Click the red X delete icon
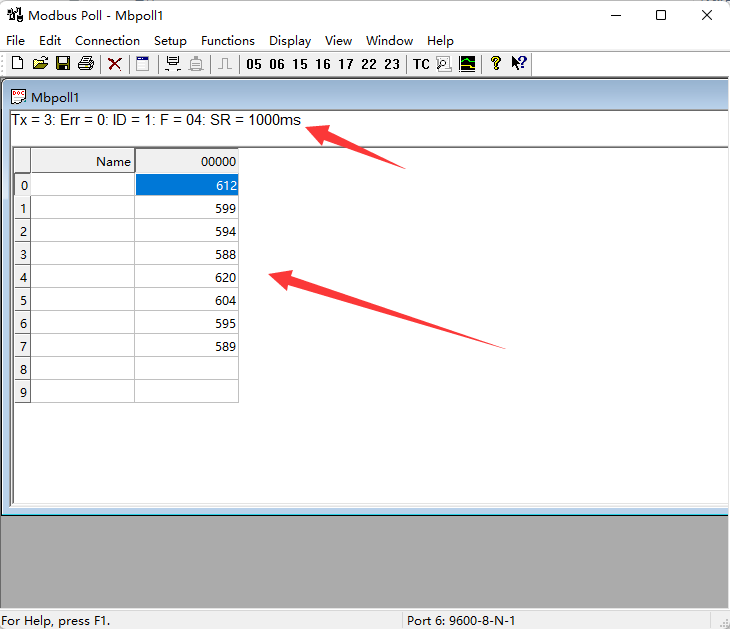Screen dimensions: 730x629 (115, 64)
